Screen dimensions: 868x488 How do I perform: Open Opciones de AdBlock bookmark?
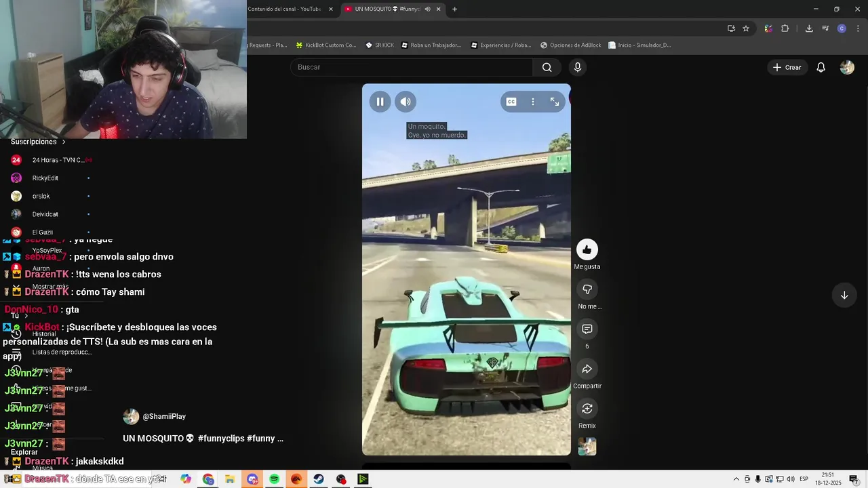(570, 45)
